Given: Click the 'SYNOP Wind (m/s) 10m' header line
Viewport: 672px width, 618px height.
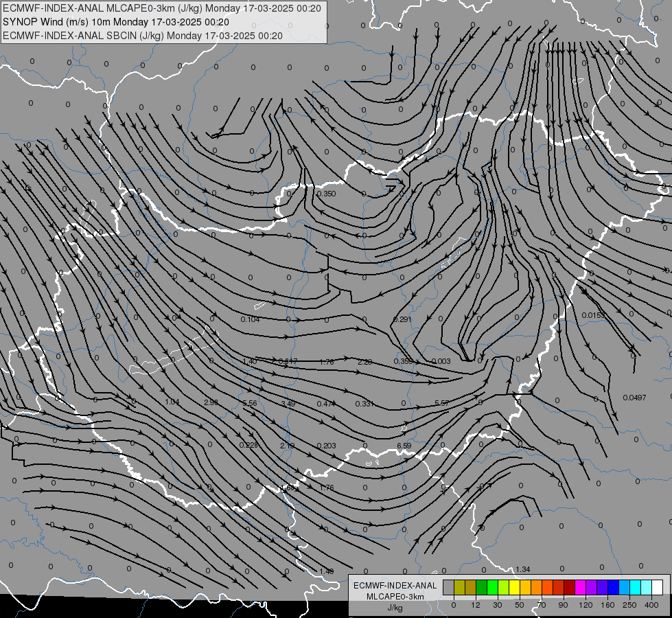Looking at the screenshot, I should pyautogui.click(x=116, y=22).
